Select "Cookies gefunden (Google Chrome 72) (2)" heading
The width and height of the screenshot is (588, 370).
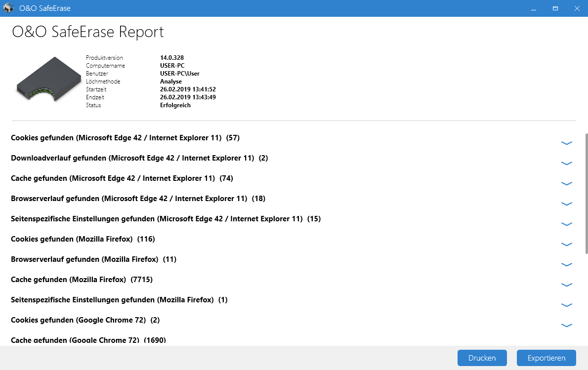coord(85,320)
